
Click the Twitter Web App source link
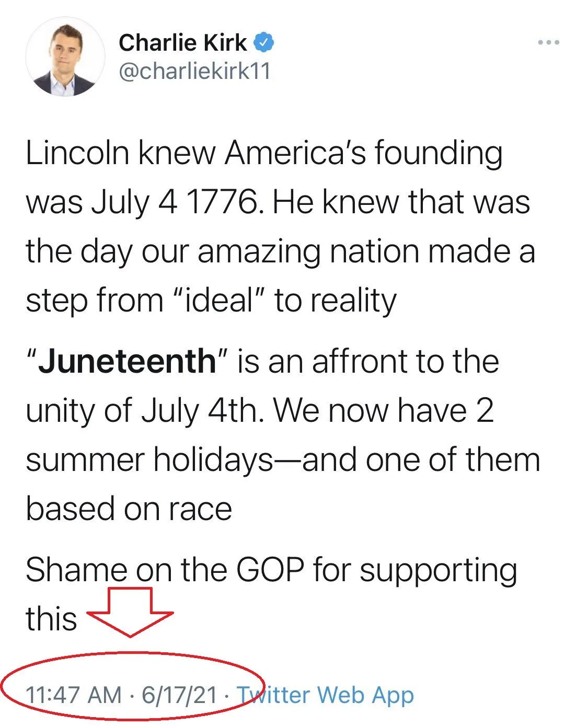click(x=325, y=695)
